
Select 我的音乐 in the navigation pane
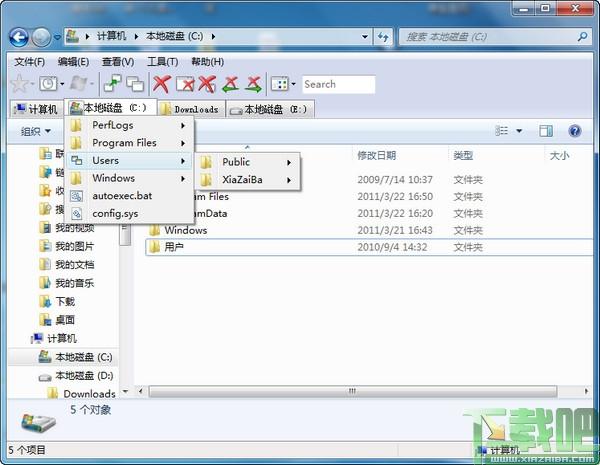pos(67,283)
